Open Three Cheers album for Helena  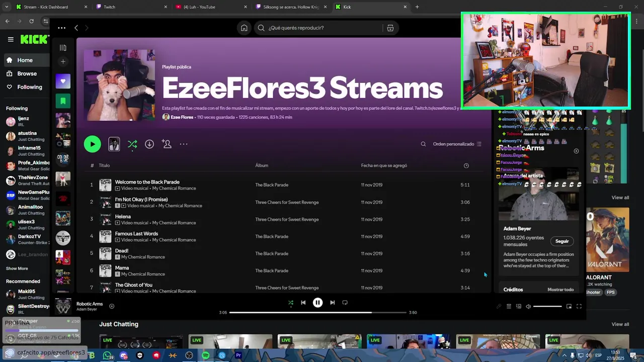(287, 219)
